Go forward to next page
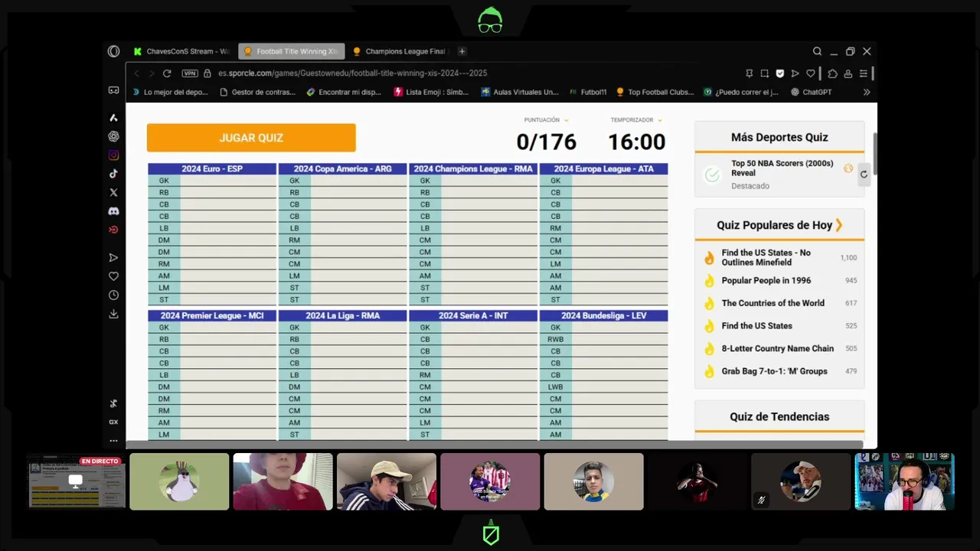 tap(151, 73)
